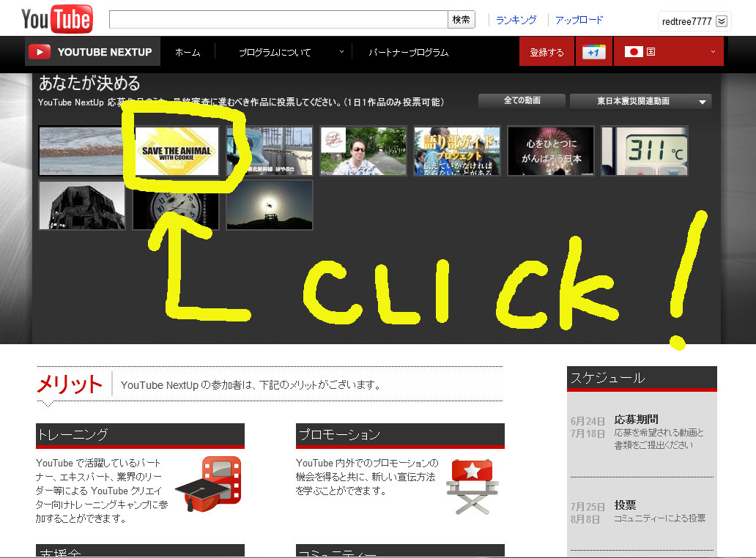Open the 心をひとつに がんばろう日本 video
This screenshot has width=756, height=558.
point(551,151)
